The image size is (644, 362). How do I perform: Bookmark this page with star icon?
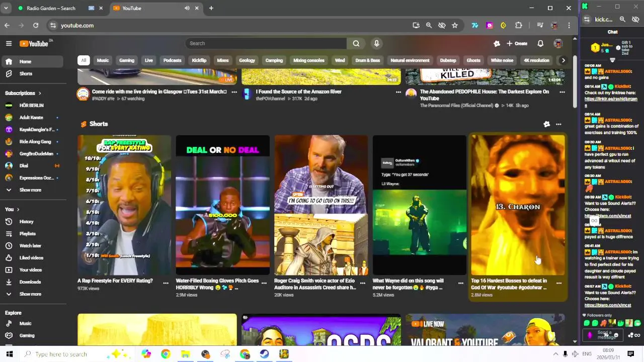[x=455, y=25]
